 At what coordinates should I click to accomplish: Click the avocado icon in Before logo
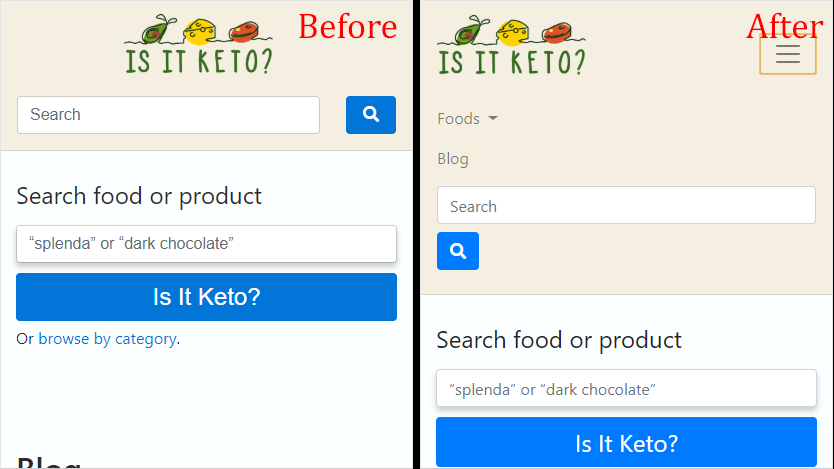(x=156, y=30)
